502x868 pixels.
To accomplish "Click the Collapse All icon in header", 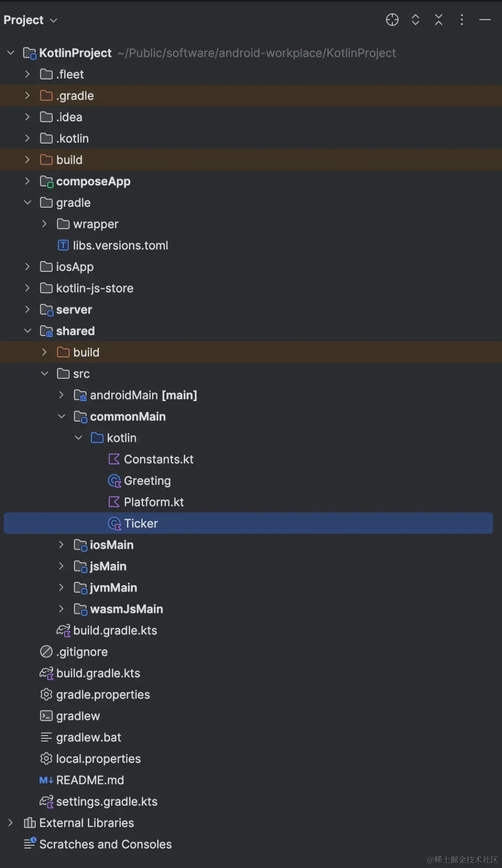I will (439, 20).
